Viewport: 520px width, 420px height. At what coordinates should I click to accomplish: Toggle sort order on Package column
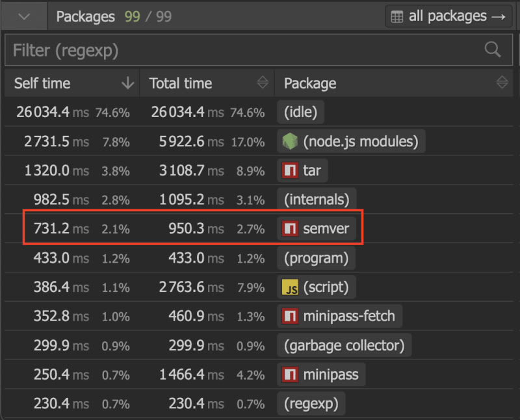(x=502, y=83)
